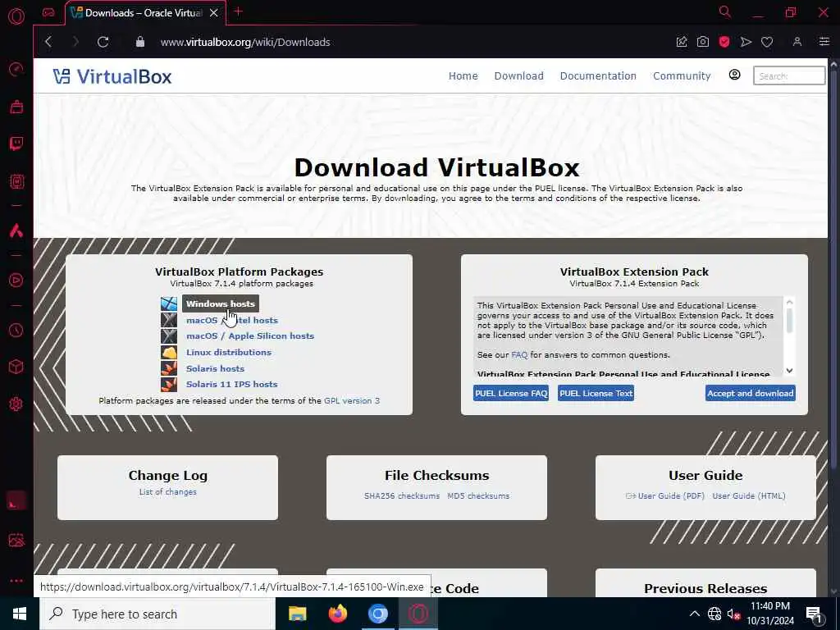Open VirtualBox account user icon
Image resolution: width=840 pixels, height=630 pixels.
click(734, 75)
